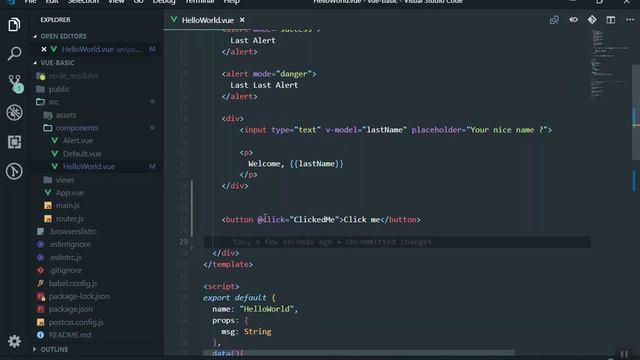This screenshot has width=640, height=360.
Task: Click the 'msg: String' code line
Action: (x=246, y=331)
